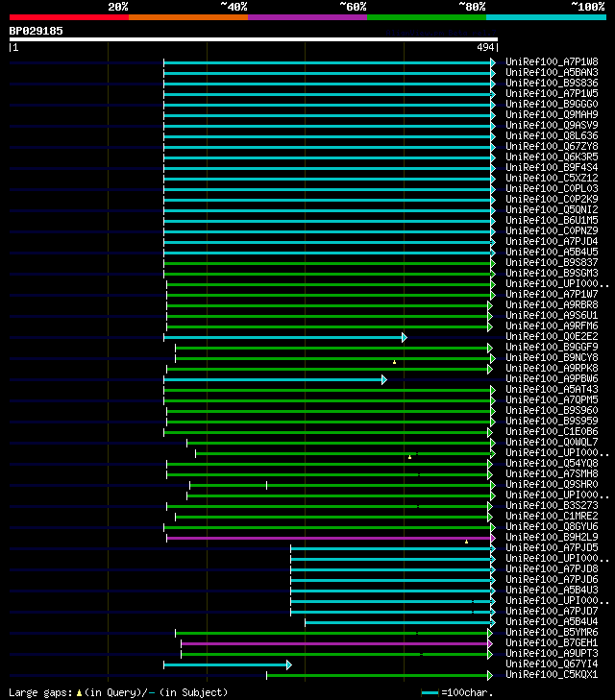Click the cyan arrowhead ending the Q67YI4 alignment
Screen dimensions: 615x700
pyautogui.click(x=289, y=664)
